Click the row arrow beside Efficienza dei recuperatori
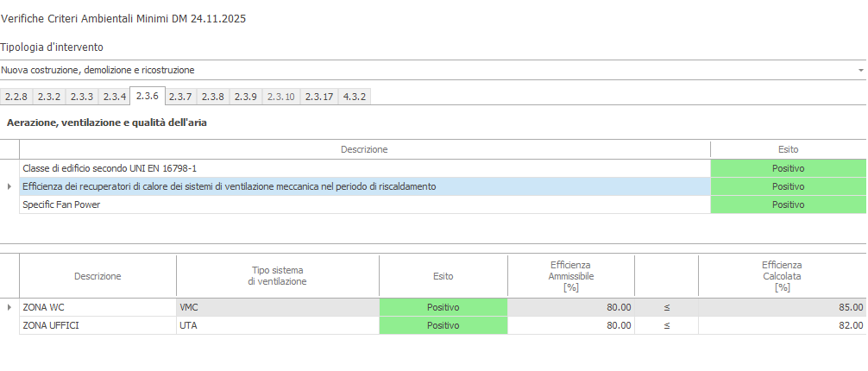 (x=9, y=186)
